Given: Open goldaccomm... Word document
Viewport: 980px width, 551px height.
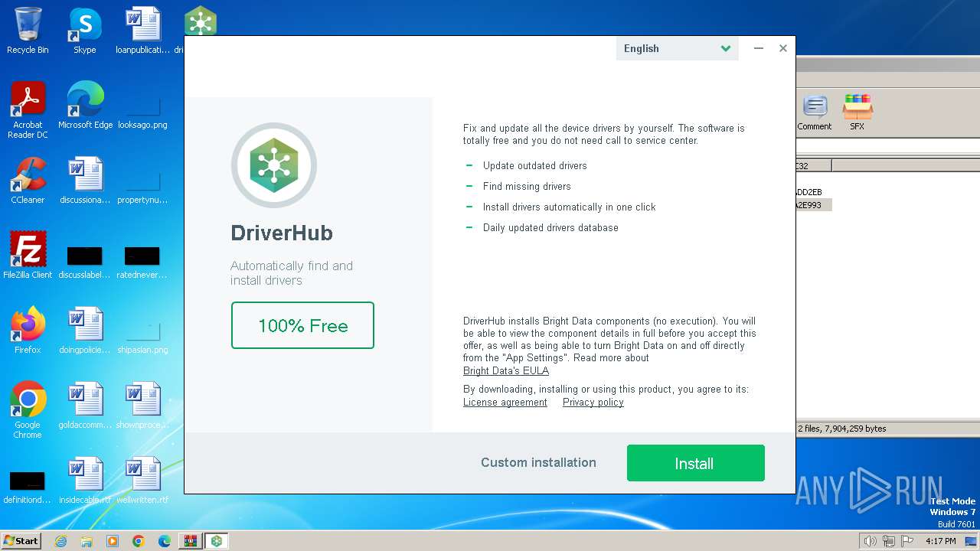Looking at the screenshot, I should (x=85, y=406).
